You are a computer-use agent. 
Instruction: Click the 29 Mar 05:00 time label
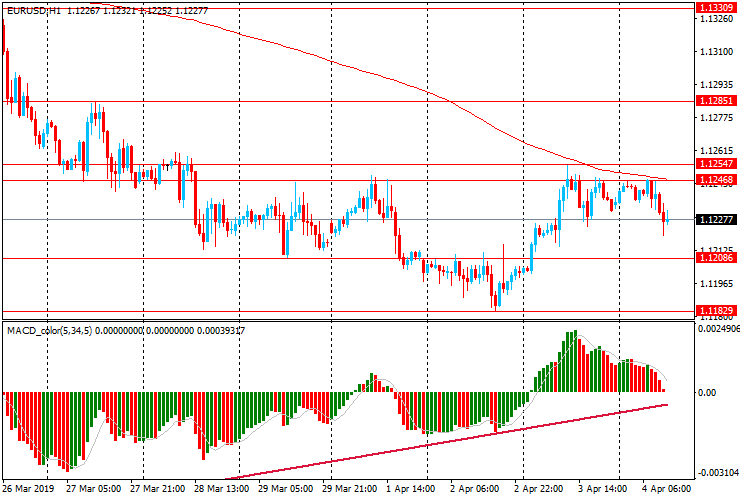coord(286,489)
